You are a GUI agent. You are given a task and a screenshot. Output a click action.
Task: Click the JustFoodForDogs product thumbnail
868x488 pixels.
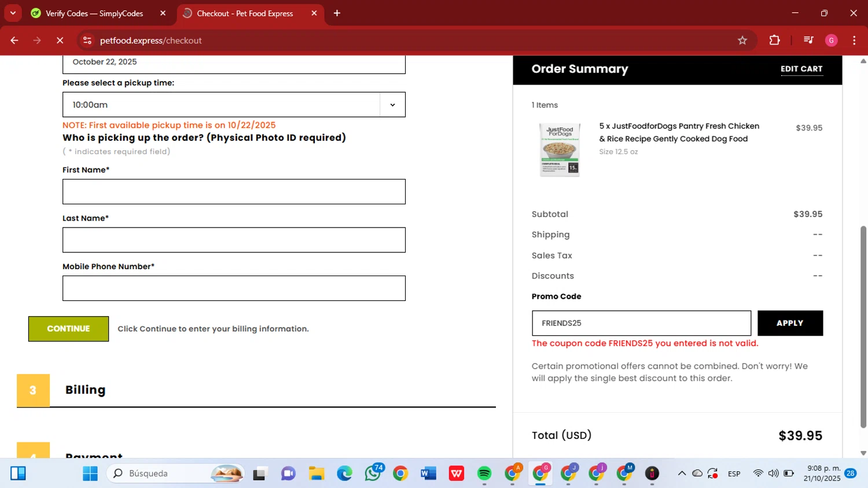(559, 149)
